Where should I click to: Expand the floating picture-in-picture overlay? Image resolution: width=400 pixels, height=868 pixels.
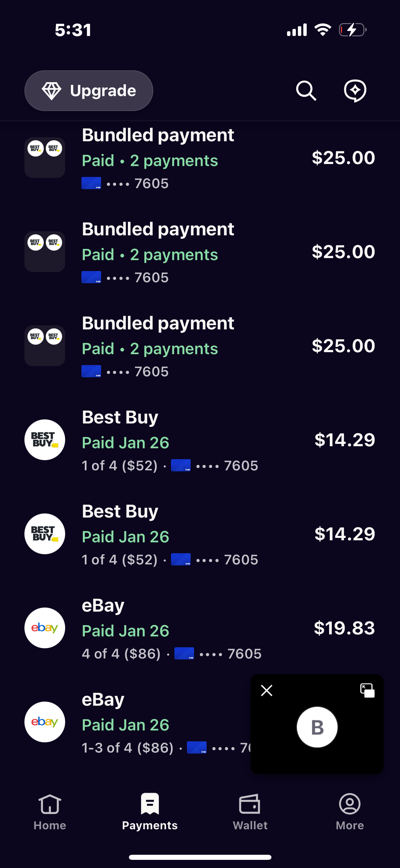pos(367,690)
